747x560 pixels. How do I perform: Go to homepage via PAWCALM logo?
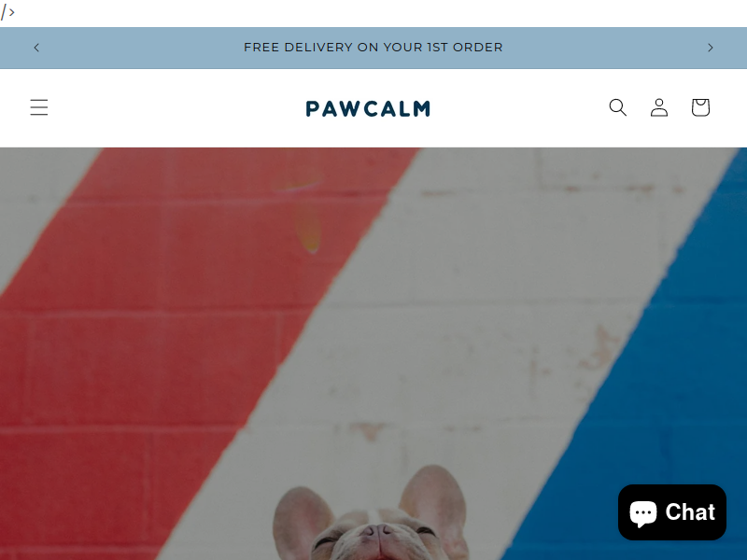click(368, 108)
